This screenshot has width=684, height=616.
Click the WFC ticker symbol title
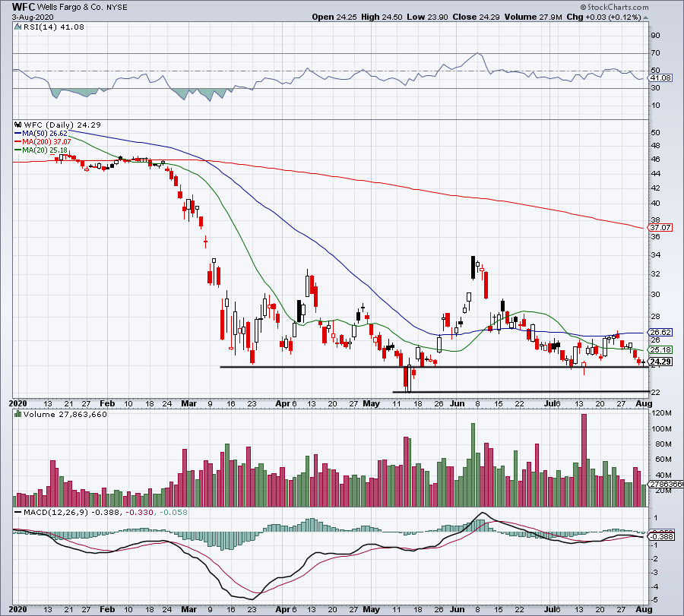(24, 7)
